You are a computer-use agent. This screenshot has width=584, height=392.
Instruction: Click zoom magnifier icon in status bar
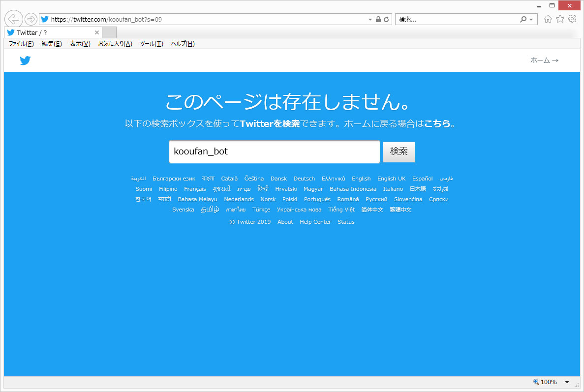tap(536, 382)
